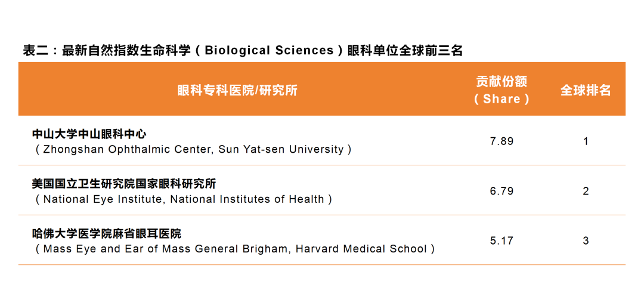Click global rank 3 cell

(x=586, y=241)
